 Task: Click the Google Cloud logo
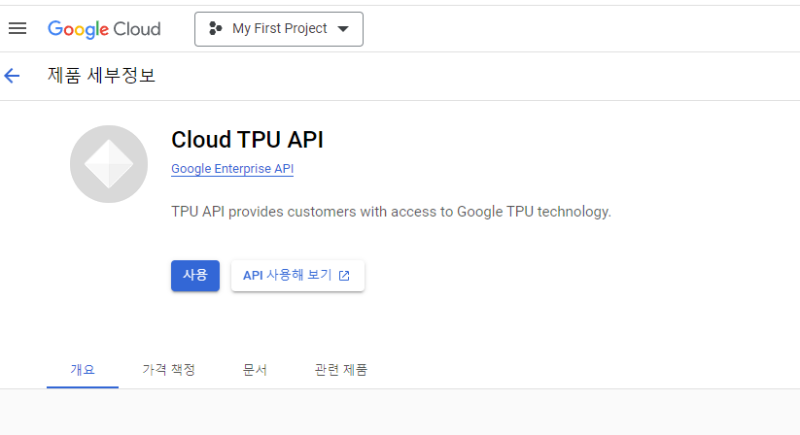[x=104, y=29]
